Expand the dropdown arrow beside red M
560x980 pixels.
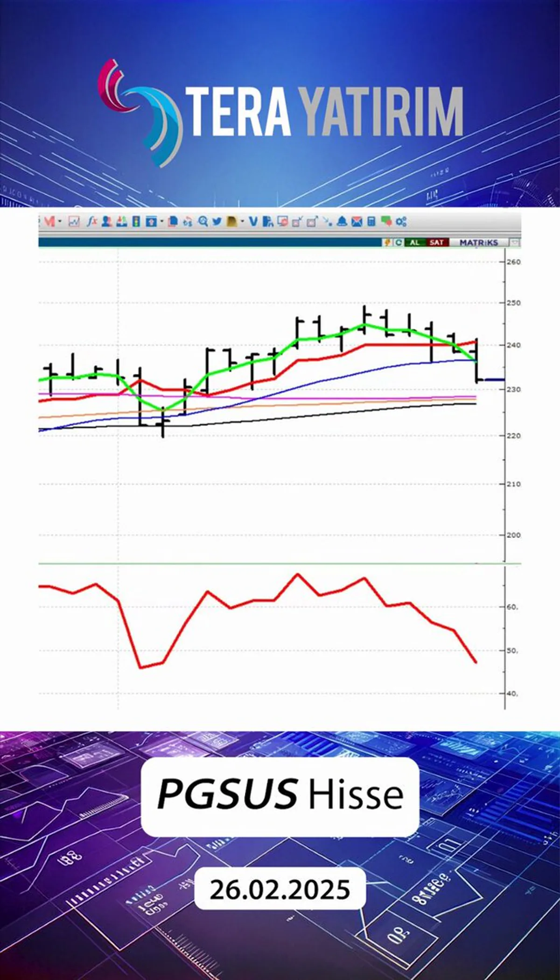click(x=60, y=221)
